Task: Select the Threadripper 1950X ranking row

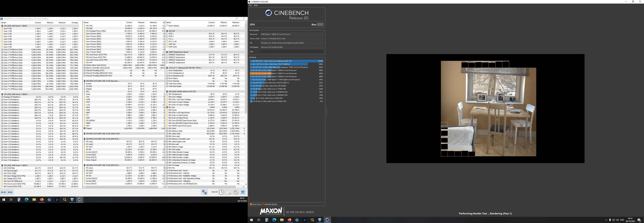Action: pyautogui.click(x=286, y=67)
